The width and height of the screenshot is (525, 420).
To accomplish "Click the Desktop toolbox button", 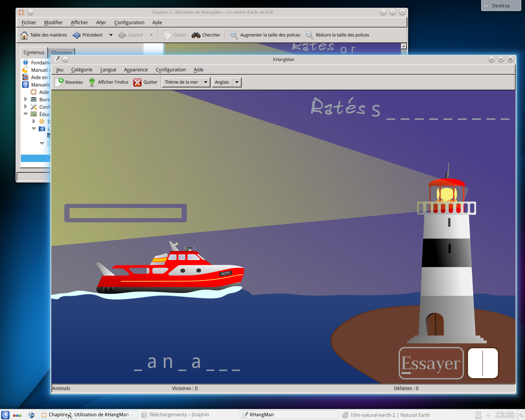I will pos(501,5).
